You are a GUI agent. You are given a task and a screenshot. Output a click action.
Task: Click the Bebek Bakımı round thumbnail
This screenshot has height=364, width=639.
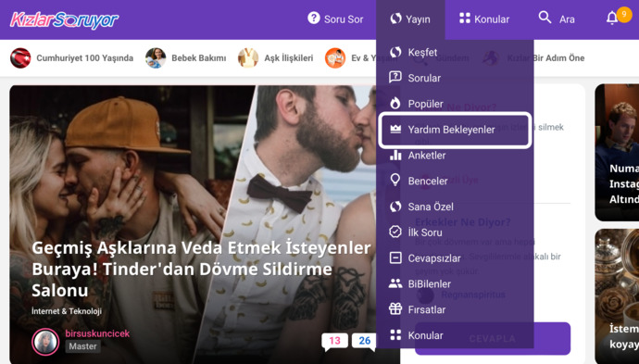point(156,57)
